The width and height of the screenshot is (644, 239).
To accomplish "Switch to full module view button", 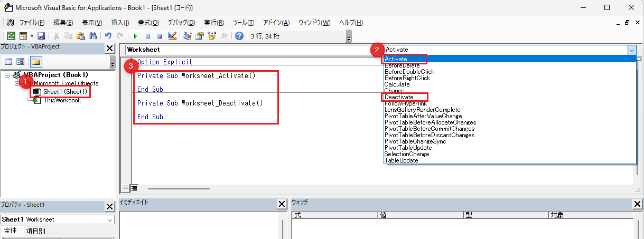I will [x=134, y=187].
